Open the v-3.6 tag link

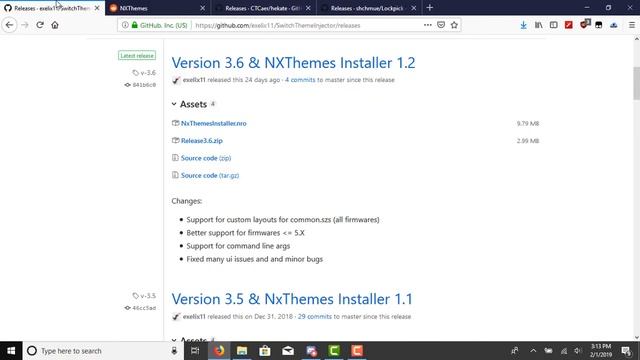click(144, 73)
